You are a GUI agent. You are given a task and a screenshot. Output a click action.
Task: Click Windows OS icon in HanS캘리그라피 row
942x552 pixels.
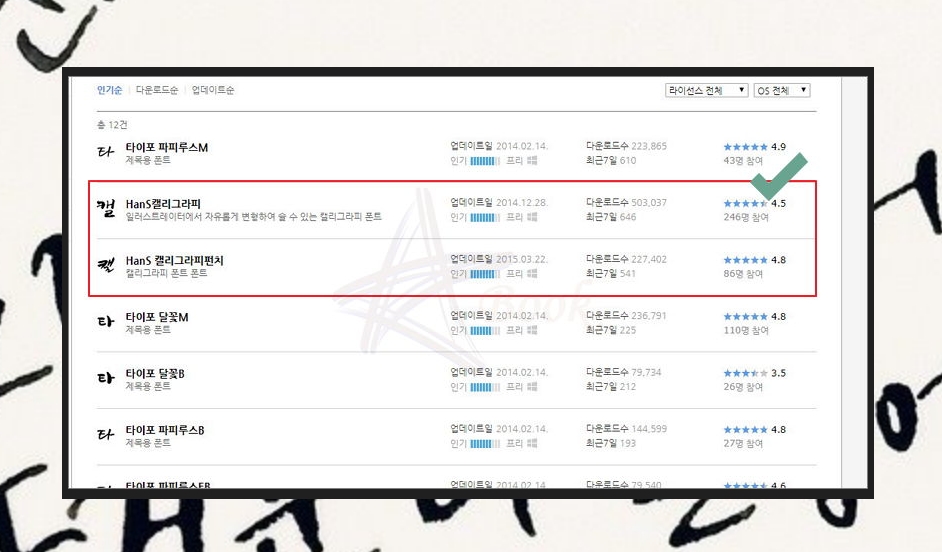[x=532, y=217]
